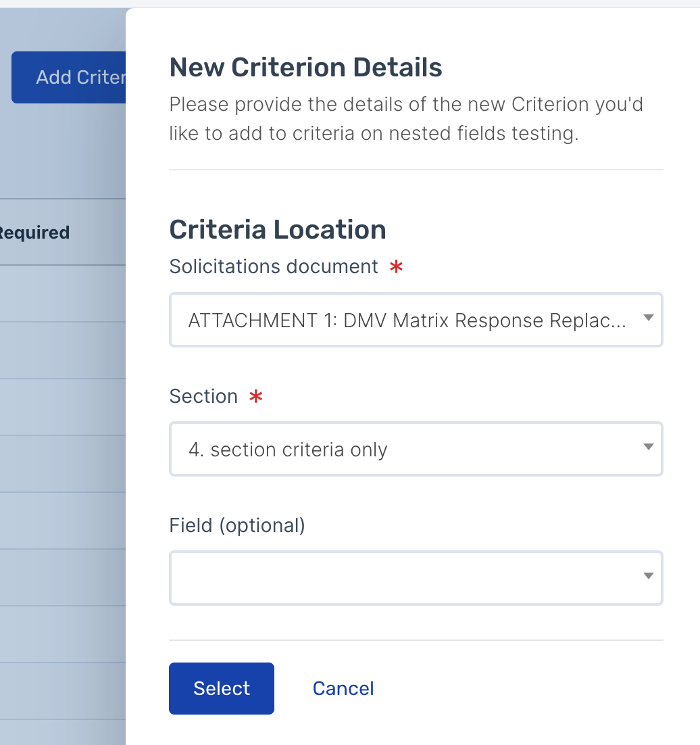Image resolution: width=700 pixels, height=745 pixels.
Task: Click the Criteria Location heading
Action: [277, 230]
